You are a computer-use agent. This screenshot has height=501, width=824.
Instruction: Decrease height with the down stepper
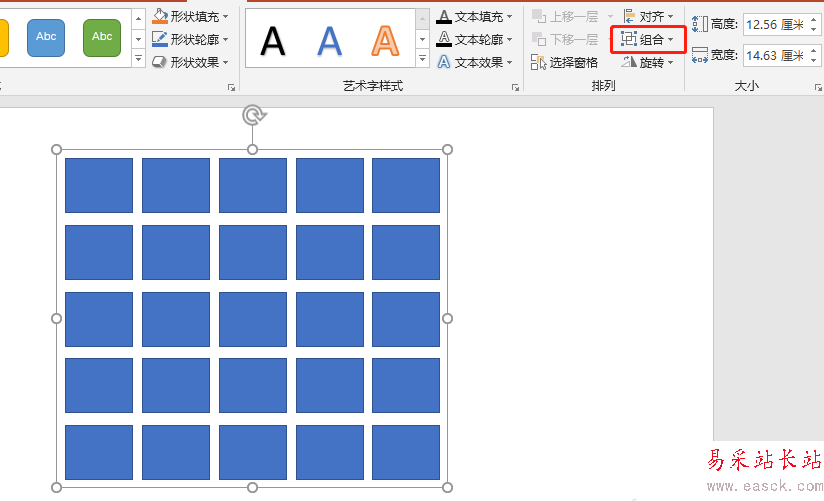(x=814, y=30)
